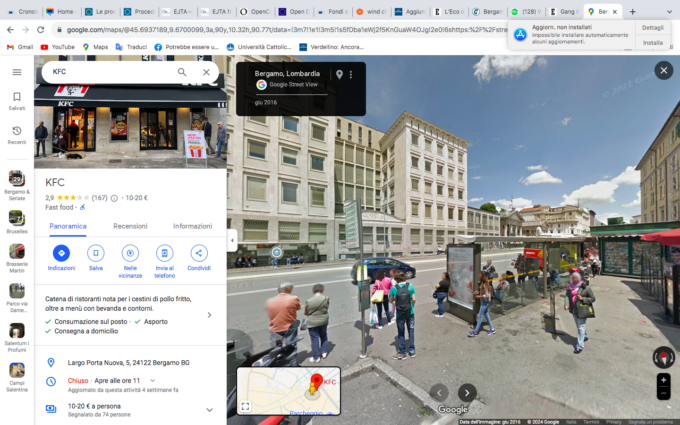Zoom in with the plus button
Viewport: 680px width, 425px height.
[663, 381]
